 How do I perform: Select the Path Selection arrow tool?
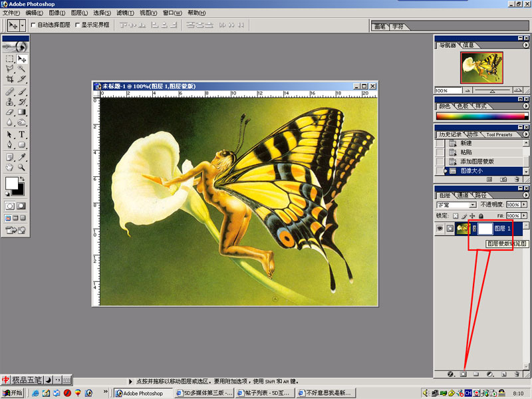9,135
